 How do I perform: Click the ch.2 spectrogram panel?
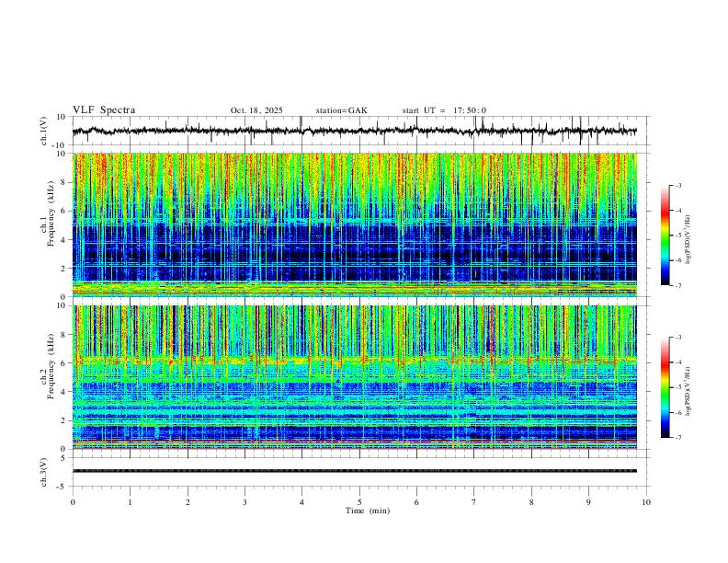point(355,377)
